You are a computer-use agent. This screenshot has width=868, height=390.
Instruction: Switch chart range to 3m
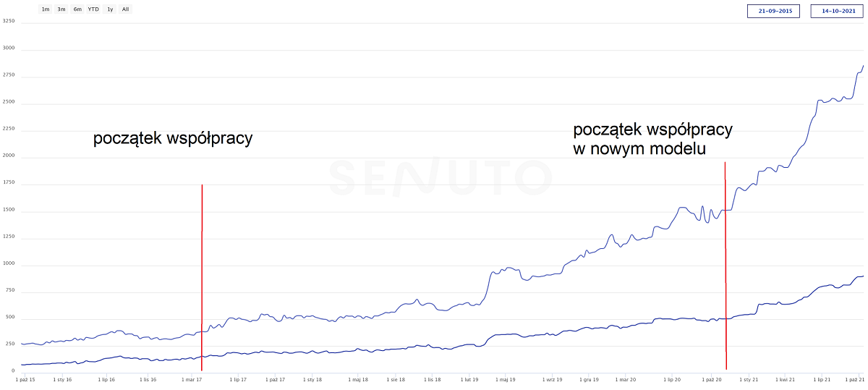61,9
